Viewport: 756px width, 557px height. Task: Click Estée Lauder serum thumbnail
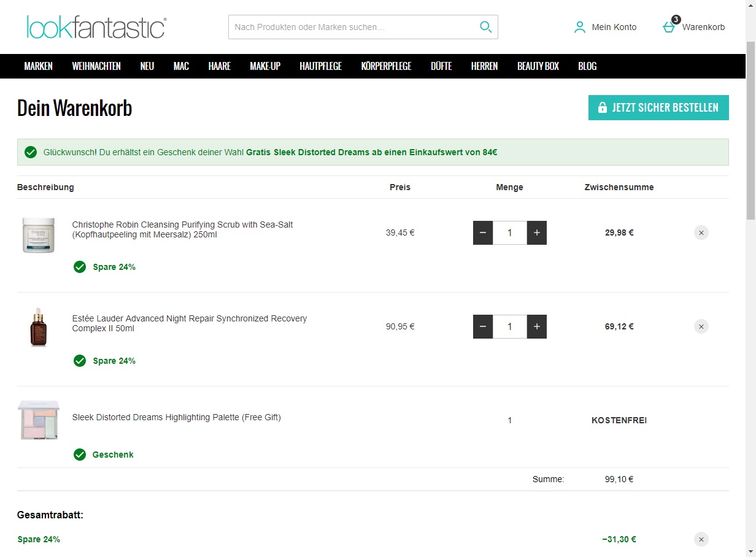point(38,326)
